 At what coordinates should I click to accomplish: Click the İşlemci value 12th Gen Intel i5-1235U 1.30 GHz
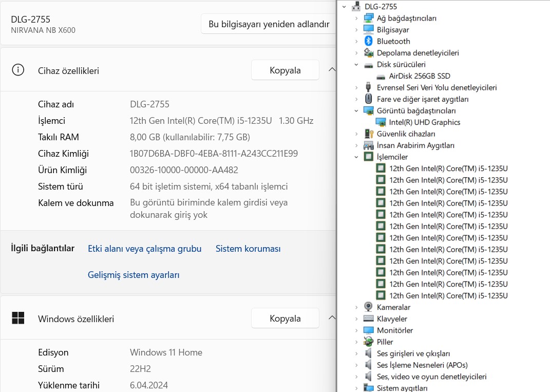(221, 121)
